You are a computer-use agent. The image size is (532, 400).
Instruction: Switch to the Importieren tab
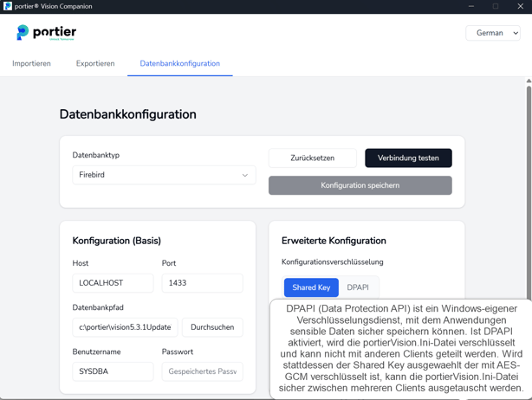31,63
